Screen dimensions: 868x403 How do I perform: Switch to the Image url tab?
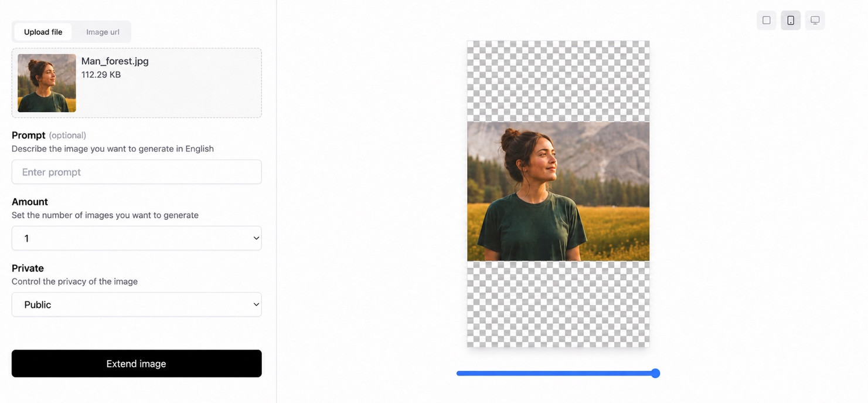tap(103, 32)
